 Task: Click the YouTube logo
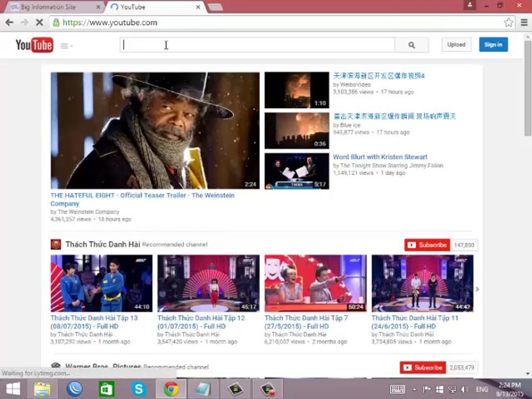34,45
